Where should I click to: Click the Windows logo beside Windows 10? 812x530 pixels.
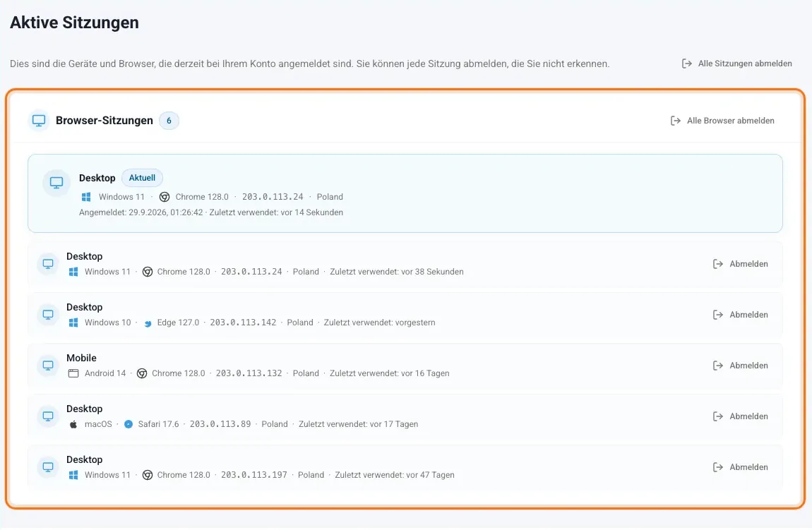tap(73, 323)
